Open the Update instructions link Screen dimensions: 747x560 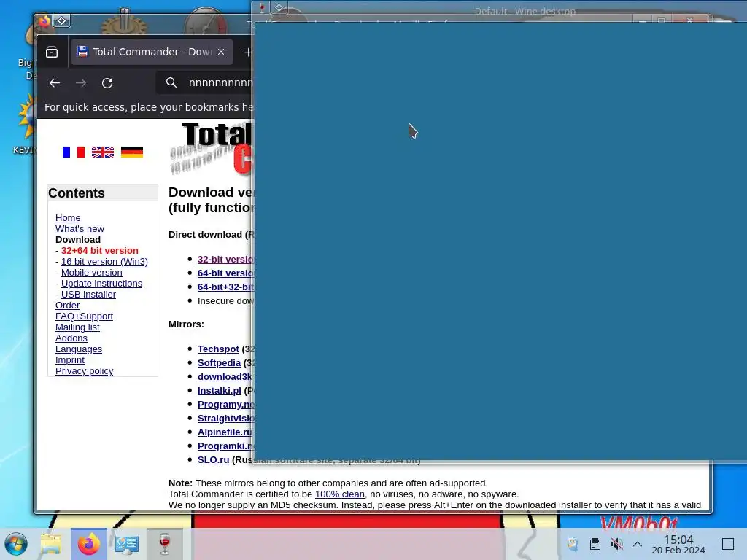point(101,284)
